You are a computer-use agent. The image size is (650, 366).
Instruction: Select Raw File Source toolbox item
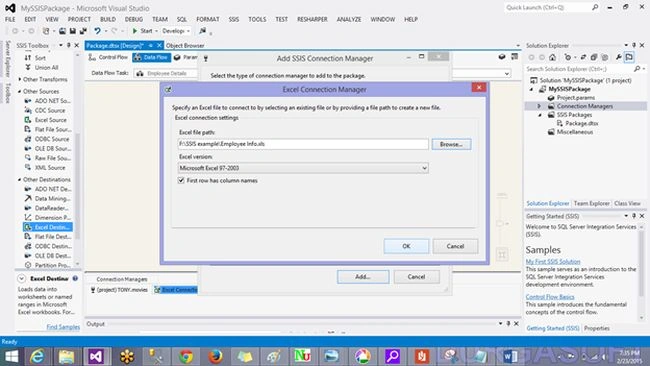[x=48, y=158]
